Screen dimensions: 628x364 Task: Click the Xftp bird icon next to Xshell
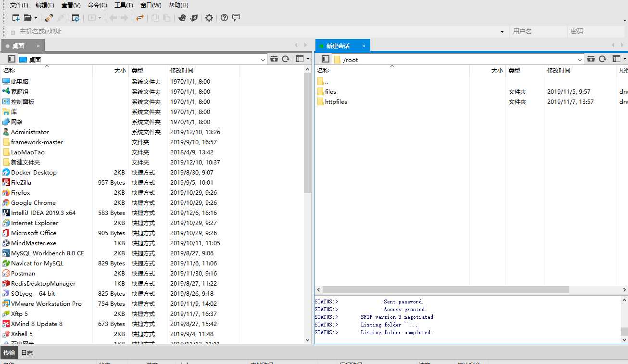(x=194, y=18)
